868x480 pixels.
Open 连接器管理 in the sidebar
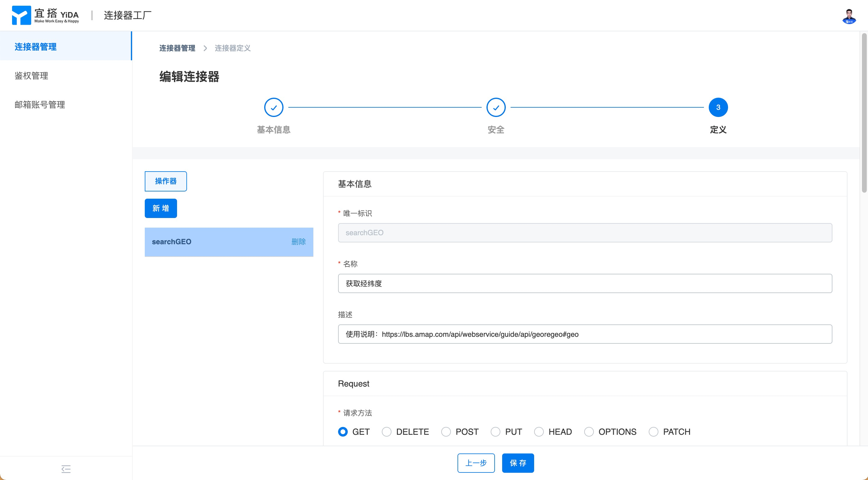66,46
